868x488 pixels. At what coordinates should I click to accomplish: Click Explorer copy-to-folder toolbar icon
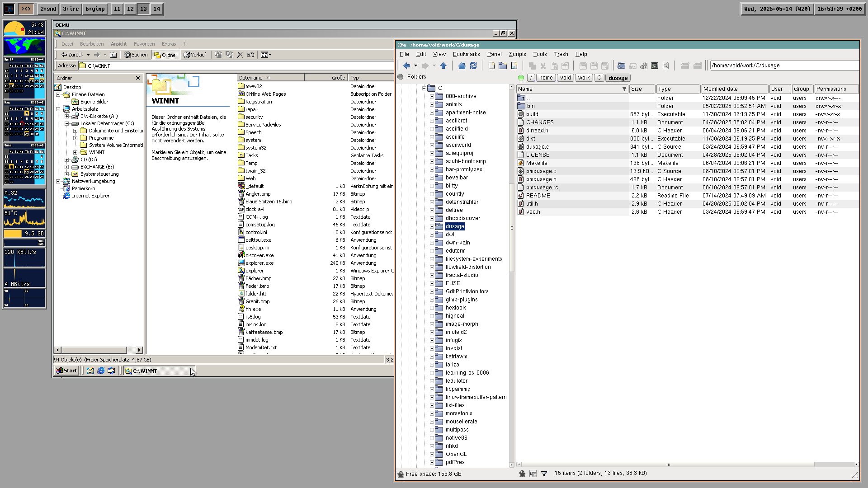point(229,55)
